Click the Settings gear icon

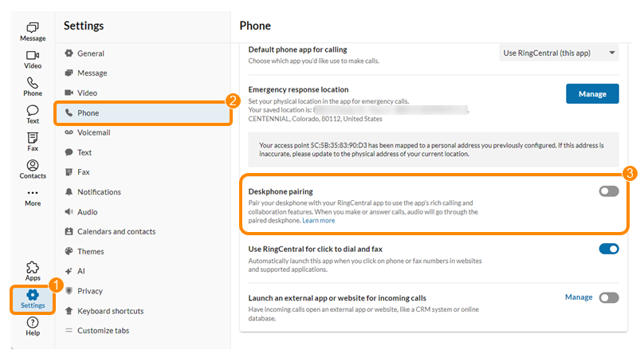(33, 299)
